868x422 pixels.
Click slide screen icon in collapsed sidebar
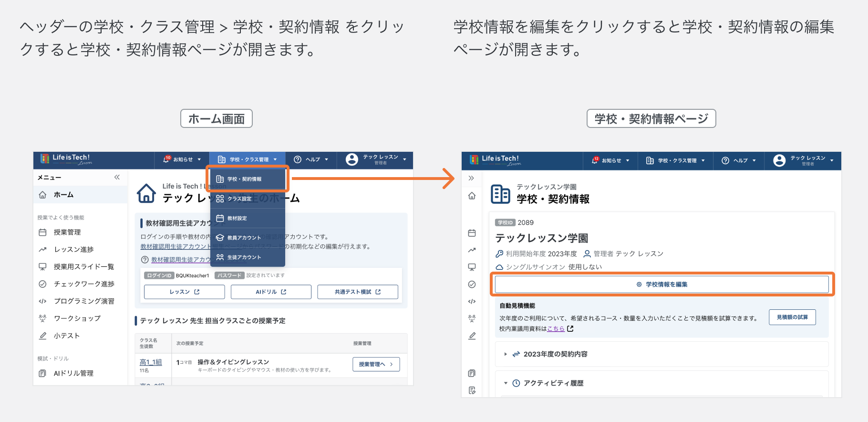click(472, 267)
